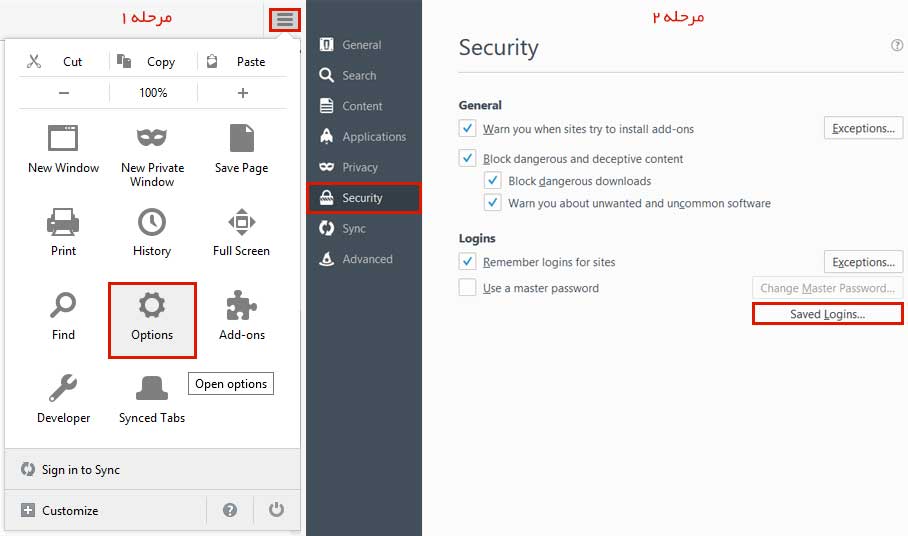Click the Options gear icon
This screenshot has height=536, width=908.
point(152,305)
